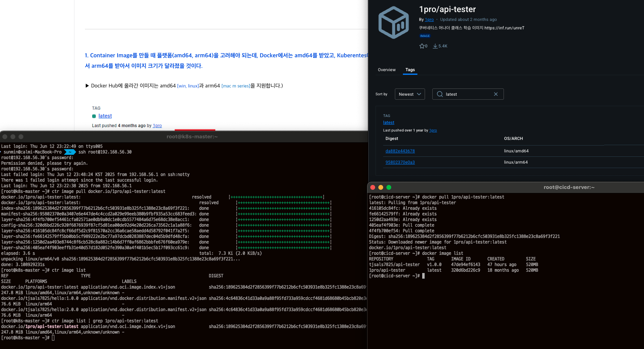Click the 'linux/amd64' OS/ARCH cell
The image size is (644, 349).
point(516,151)
